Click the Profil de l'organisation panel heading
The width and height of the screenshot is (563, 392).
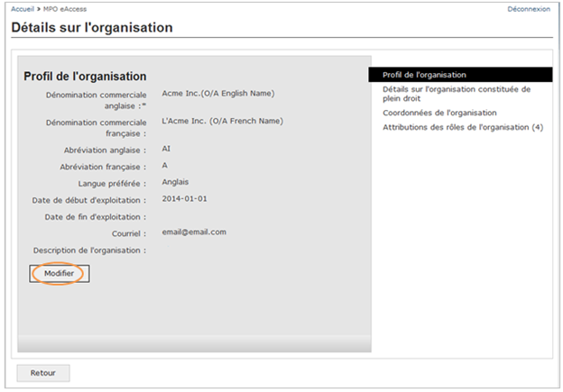85,77
